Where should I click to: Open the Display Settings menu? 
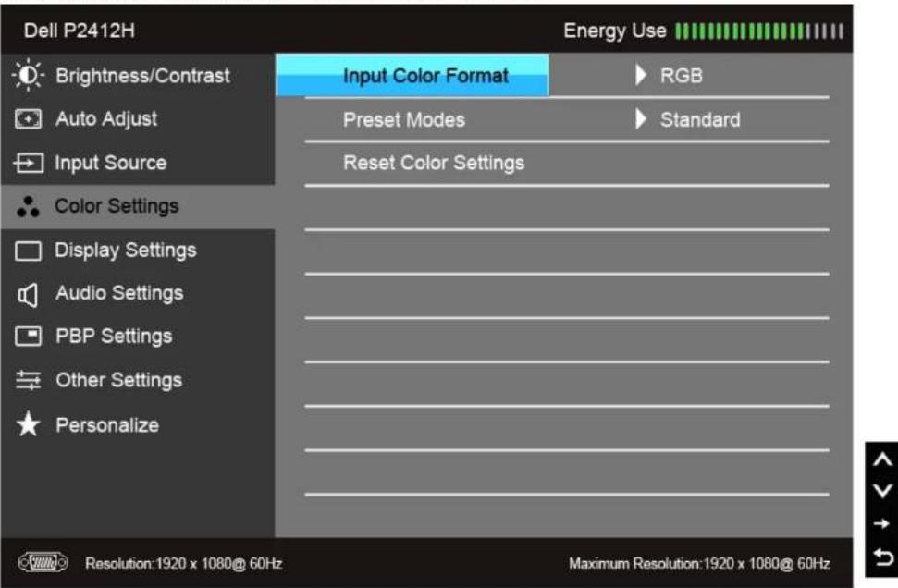[x=138, y=251]
